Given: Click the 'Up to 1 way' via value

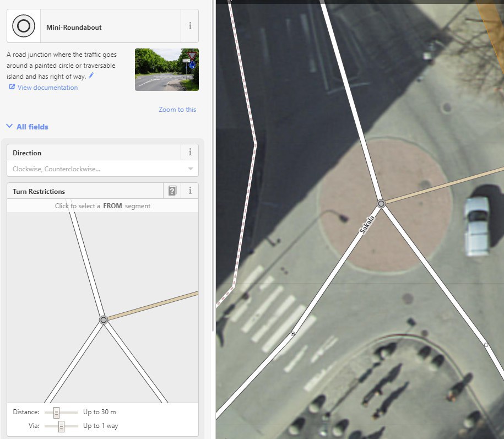Looking at the screenshot, I should (101, 426).
